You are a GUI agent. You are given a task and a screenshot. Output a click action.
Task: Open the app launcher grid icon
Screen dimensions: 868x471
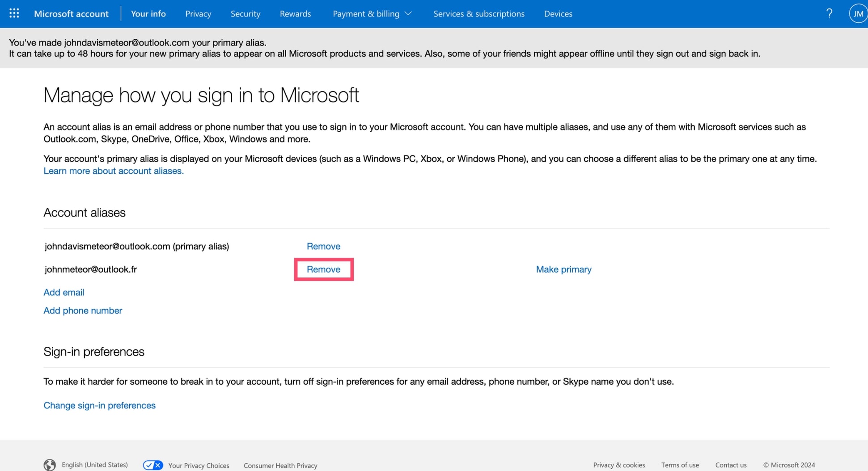coord(14,13)
